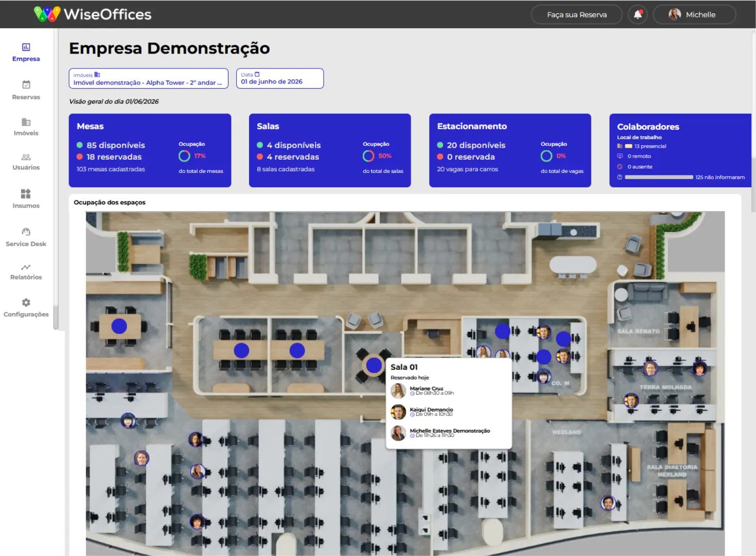
Task: Open Imóveis from the sidebar
Action: [26, 127]
